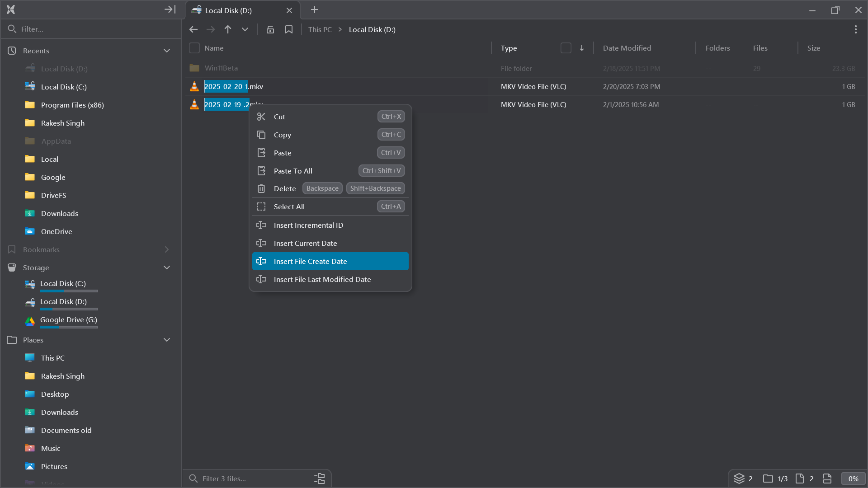Open Google Drive (G:) under Storage
This screenshot has width=868, height=488.
(x=68, y=319)
